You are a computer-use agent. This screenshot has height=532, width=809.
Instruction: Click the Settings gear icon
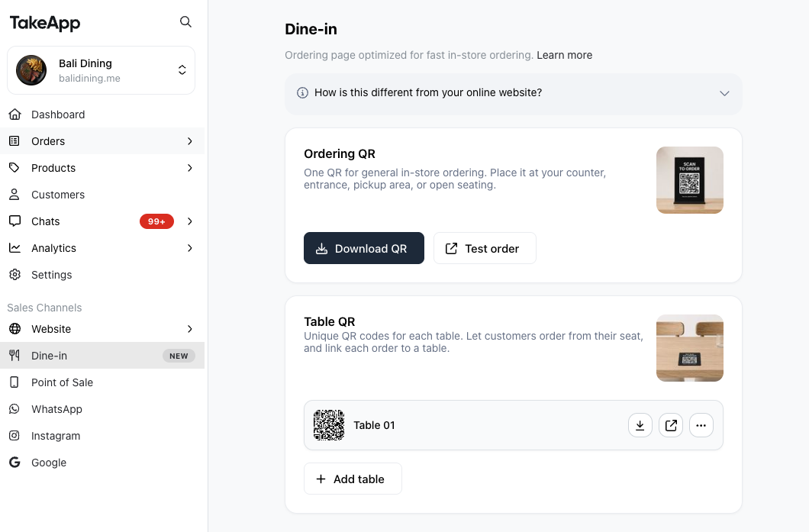(15, 275)
